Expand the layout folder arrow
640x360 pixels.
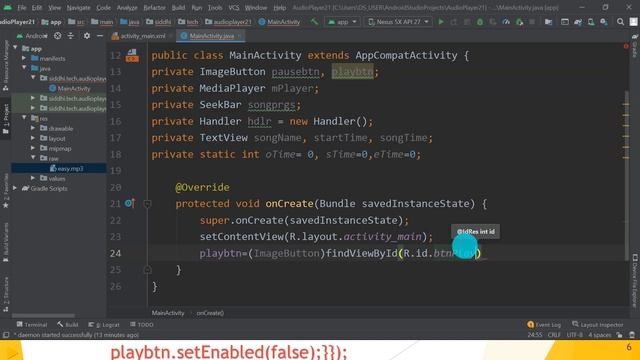[33, 138]
